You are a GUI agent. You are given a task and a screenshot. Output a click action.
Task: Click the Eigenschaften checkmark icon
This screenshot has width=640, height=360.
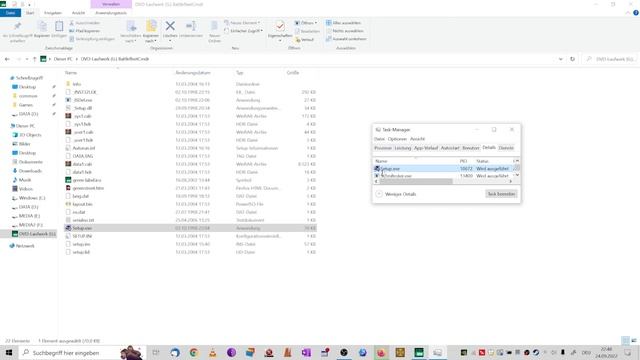[280, 26]
